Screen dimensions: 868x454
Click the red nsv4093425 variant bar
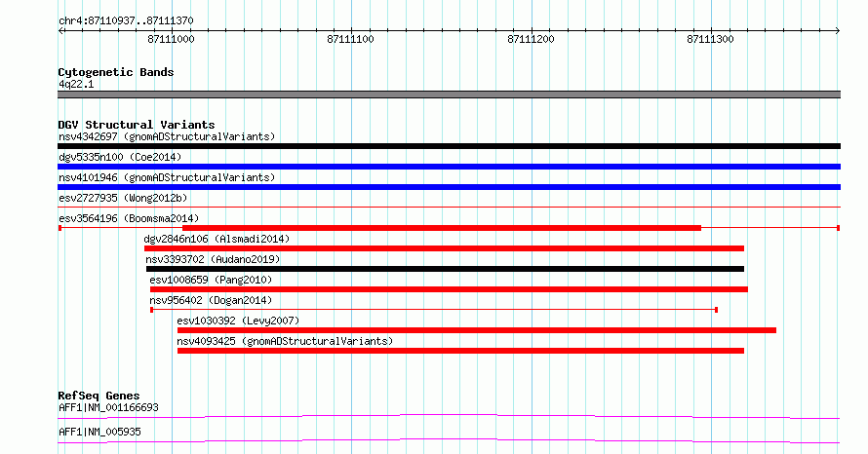[460, 351]
